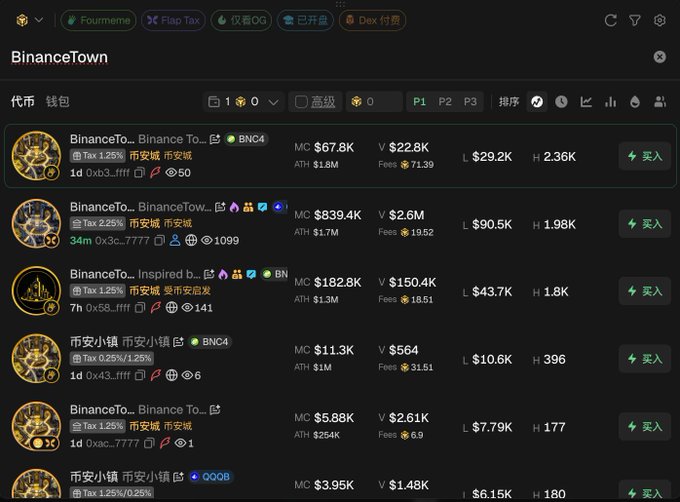
Task: Toggle the Flap Tax filter chip
Action: 173,20
